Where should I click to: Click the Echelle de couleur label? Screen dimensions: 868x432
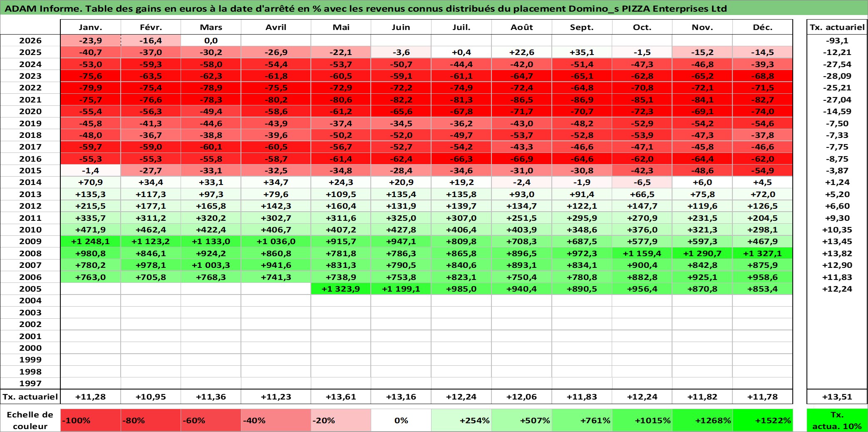click(30, 420)
